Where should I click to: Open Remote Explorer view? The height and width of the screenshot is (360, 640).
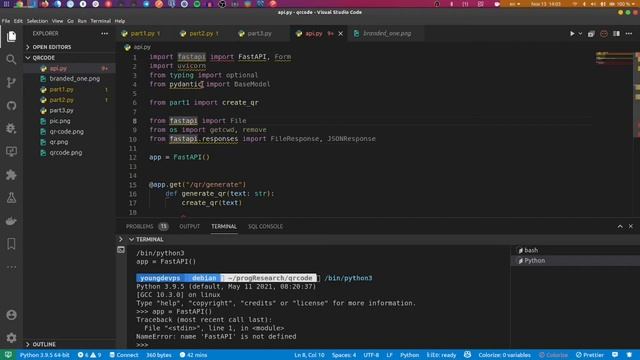pyautogui.click(x=11, y=152)
